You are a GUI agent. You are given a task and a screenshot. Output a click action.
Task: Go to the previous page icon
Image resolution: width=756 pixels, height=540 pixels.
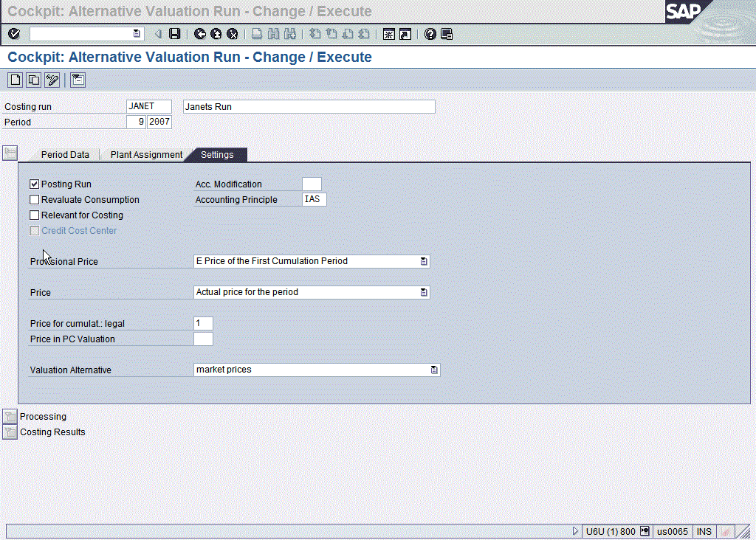[331, 34]
